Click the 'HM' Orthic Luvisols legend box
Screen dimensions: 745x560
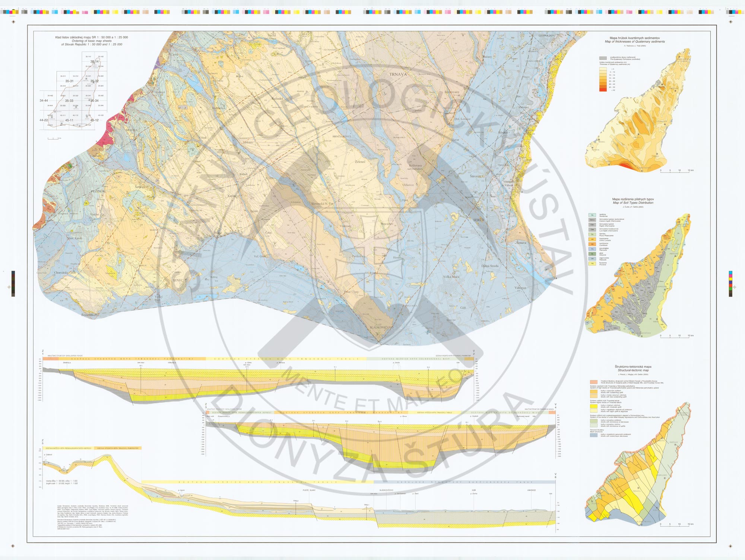(592, 239)
